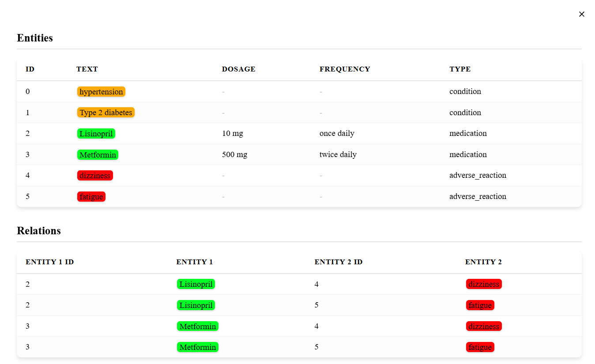
Task: Click the Relations heading
Action: point(39,231)
